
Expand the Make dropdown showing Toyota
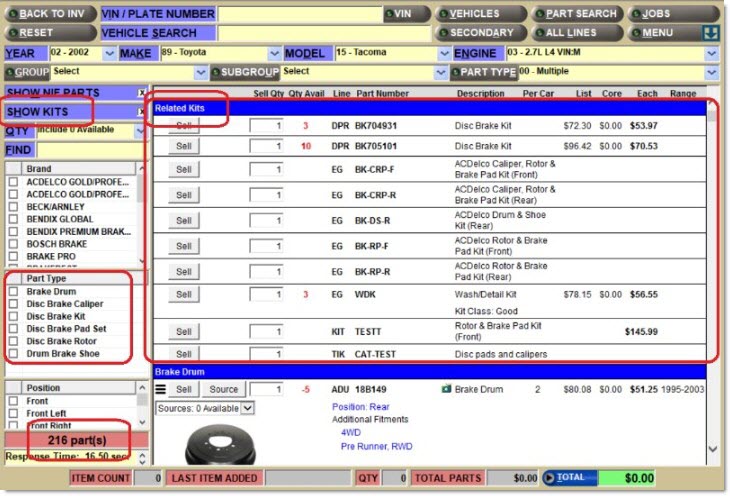pyautogui.click(x=274, y=53)
